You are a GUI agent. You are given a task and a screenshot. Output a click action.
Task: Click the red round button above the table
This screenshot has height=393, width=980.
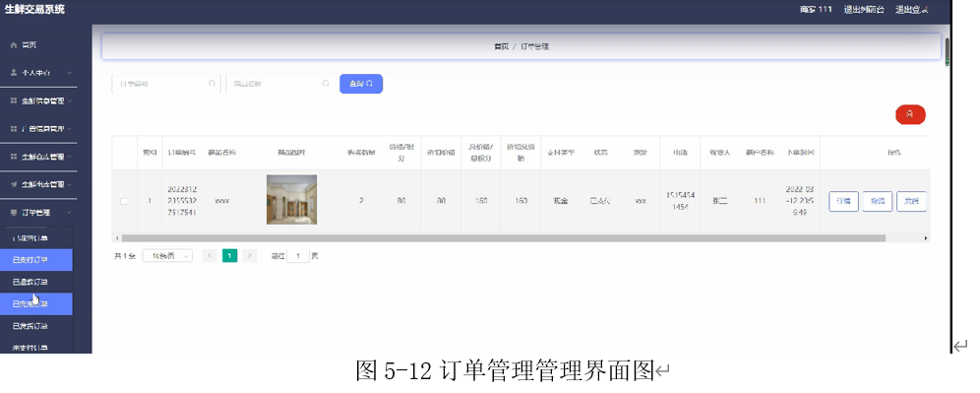pos(910,114)
